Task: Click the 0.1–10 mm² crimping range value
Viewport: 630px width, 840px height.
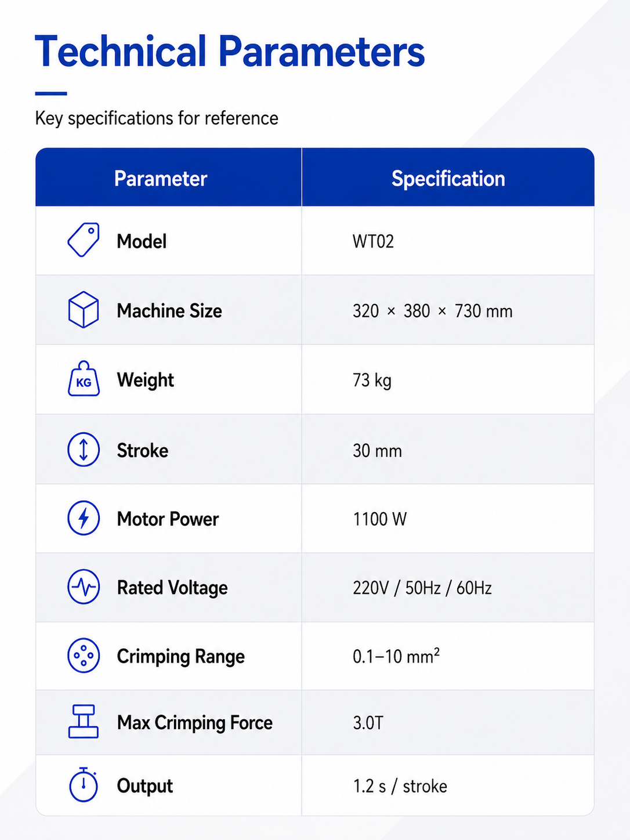Action: pos(396,656)
